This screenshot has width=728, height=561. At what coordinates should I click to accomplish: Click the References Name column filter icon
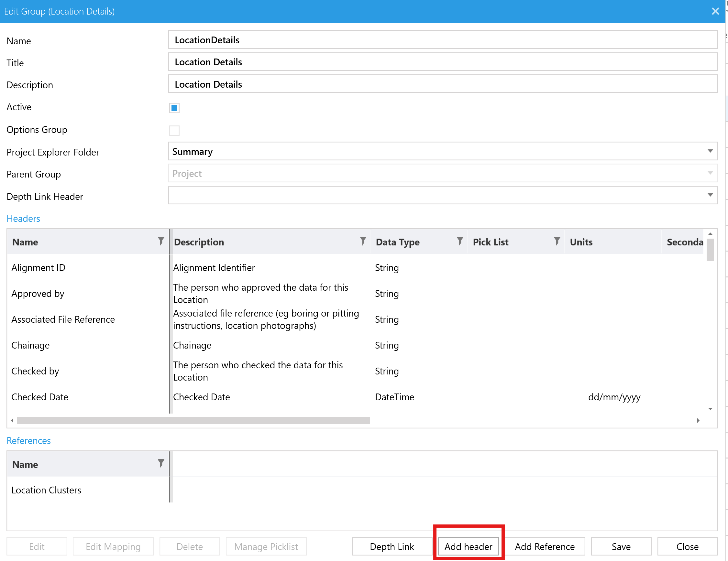[161, 463]
